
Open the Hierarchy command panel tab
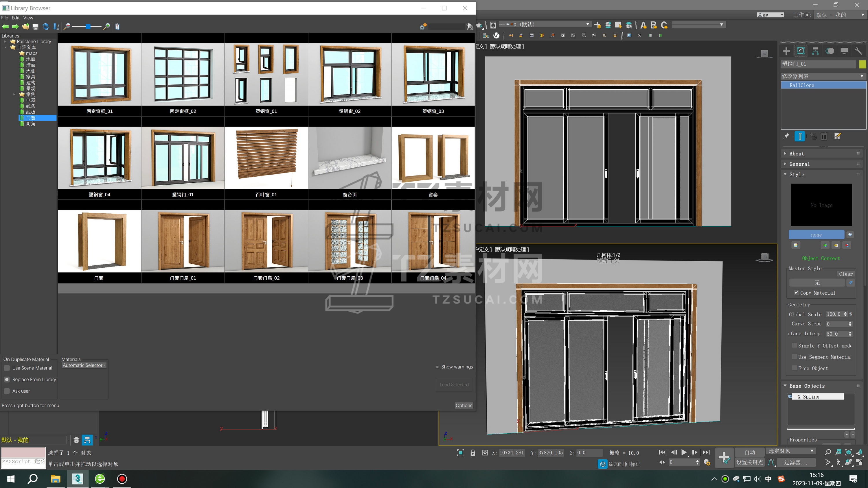point(815,51)
